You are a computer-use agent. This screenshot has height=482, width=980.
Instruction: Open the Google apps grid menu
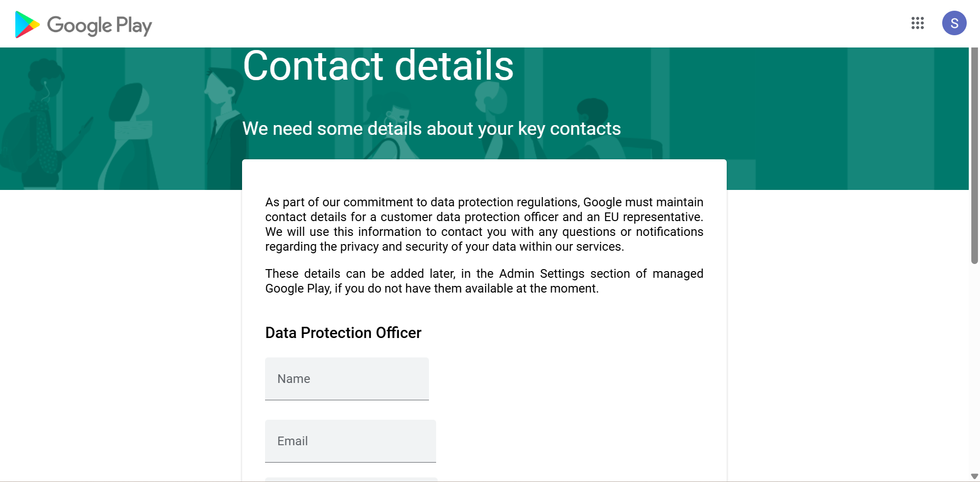pos(917,23)
